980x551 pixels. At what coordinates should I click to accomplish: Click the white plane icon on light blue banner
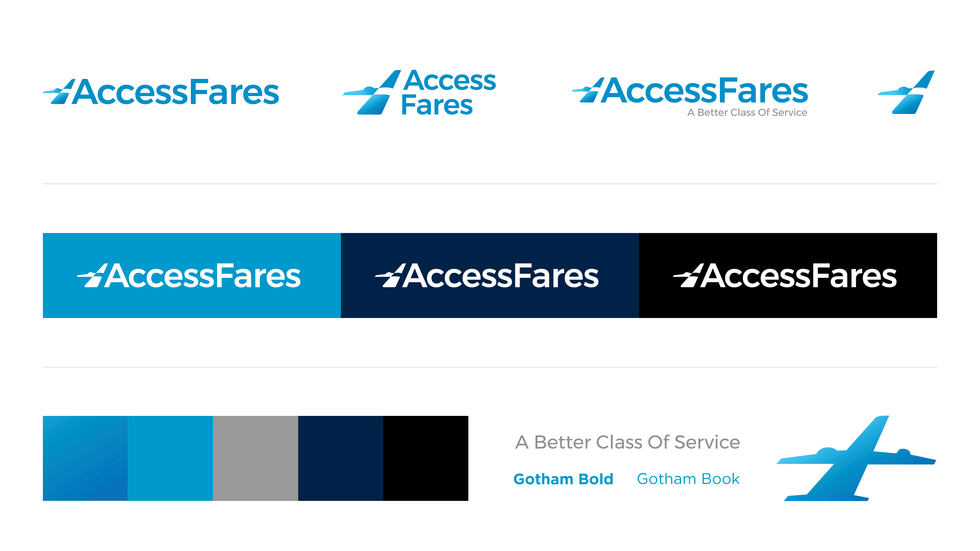click(x=93, y=276)
